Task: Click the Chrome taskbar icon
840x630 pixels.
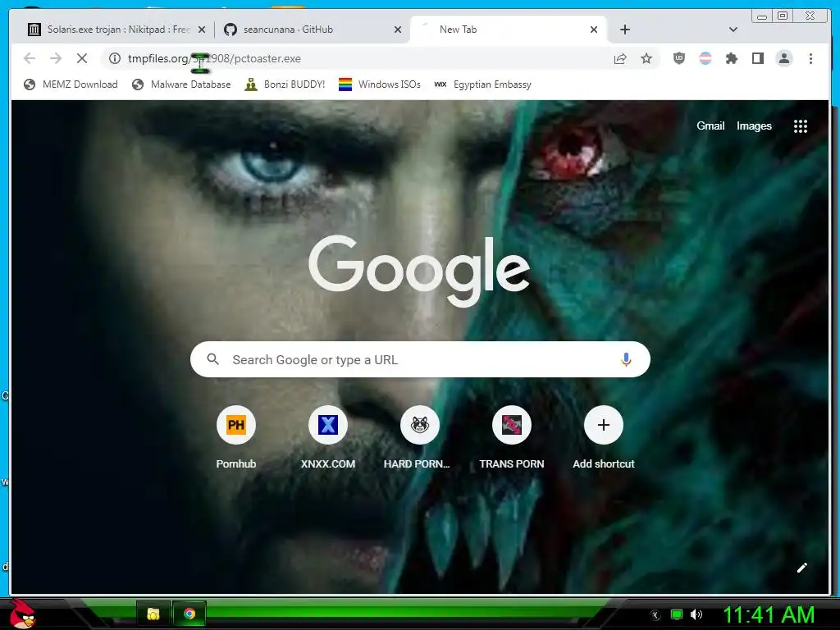Action: 189,614
